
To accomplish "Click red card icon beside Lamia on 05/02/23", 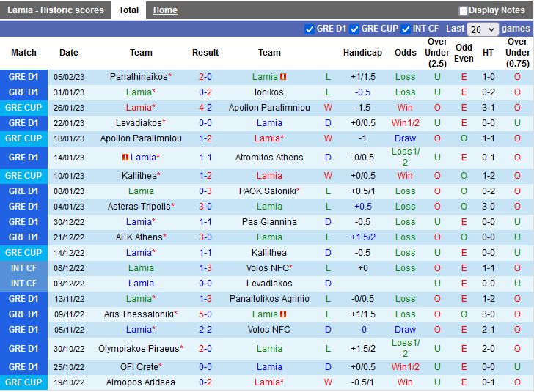I will click(x=283, y=77).
